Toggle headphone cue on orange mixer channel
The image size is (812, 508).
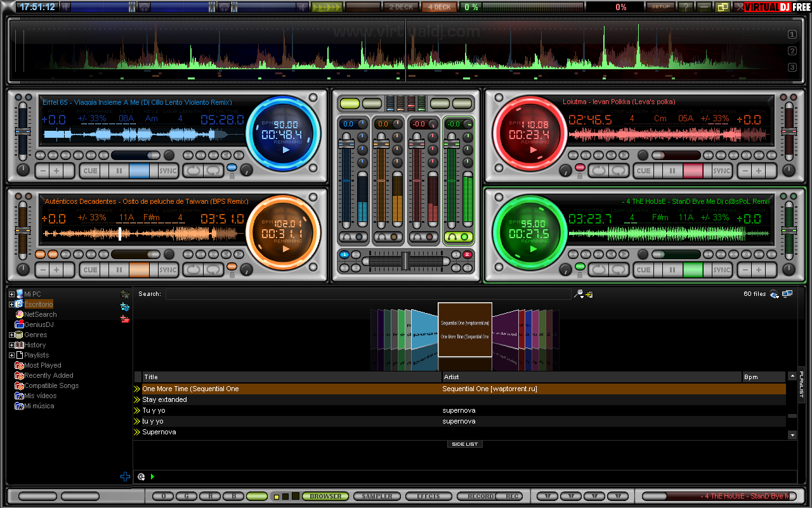[x=388, y=237]
